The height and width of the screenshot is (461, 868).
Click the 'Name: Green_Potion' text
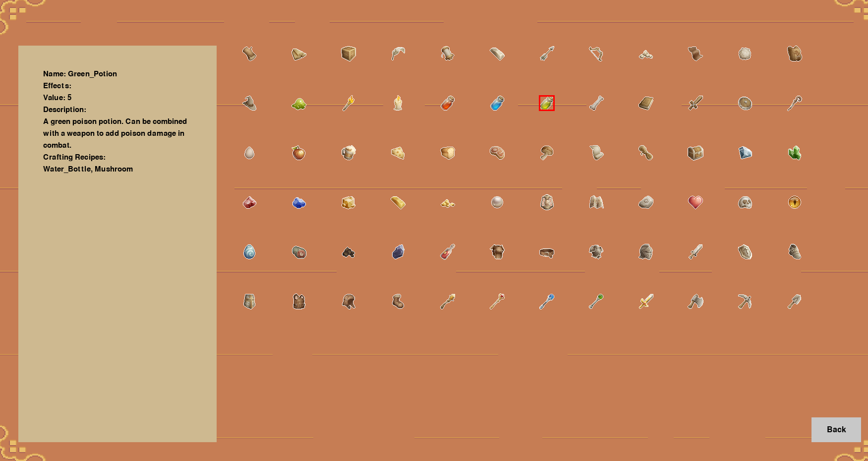tap(80, 74)
